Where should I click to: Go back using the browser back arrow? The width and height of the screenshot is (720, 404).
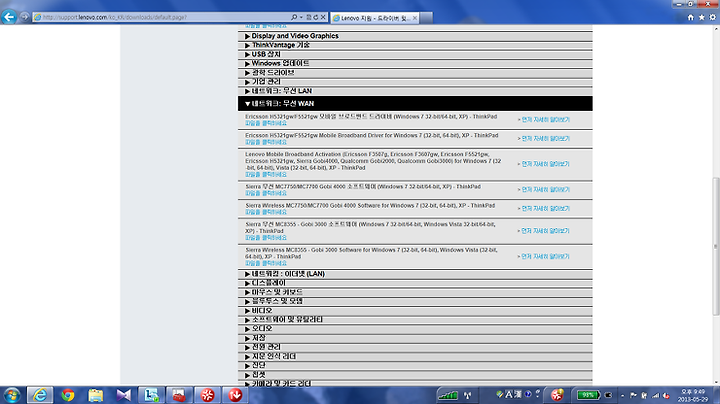coord(9,17)
